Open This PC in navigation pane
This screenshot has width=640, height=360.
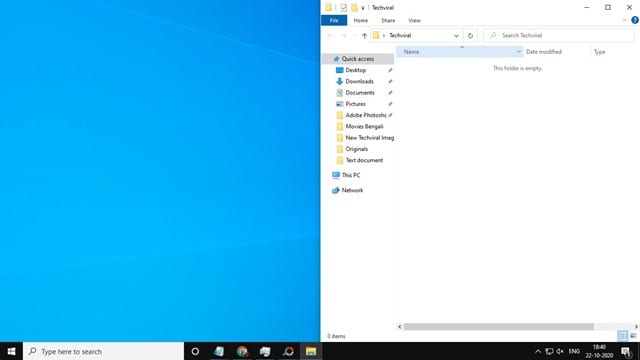(x=351, y=175)
